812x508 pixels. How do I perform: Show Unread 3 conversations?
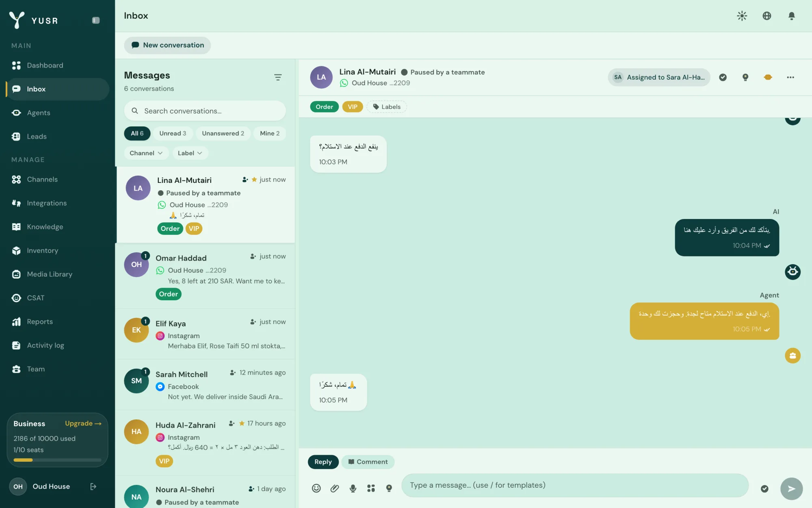tap(173, 133)
